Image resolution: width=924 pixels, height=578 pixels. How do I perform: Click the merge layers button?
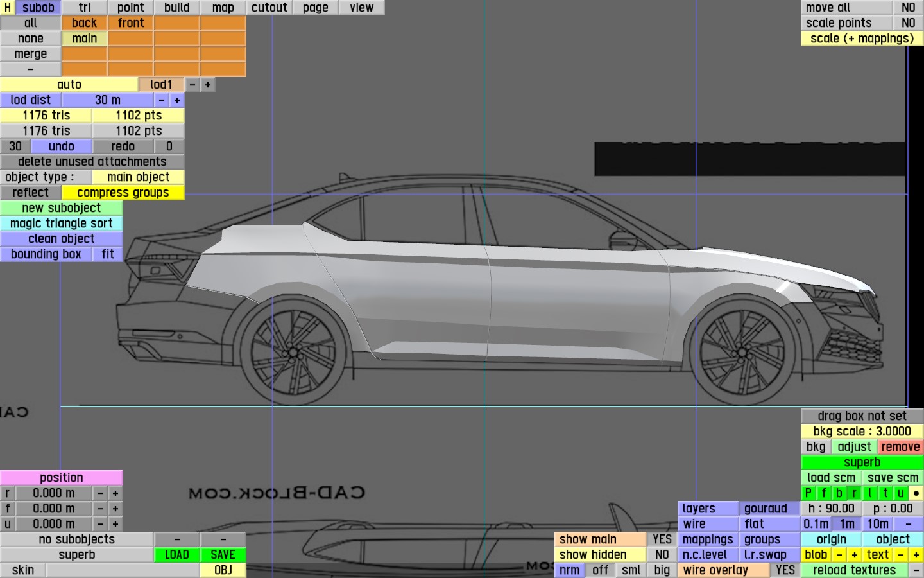(x=31, y=54)
